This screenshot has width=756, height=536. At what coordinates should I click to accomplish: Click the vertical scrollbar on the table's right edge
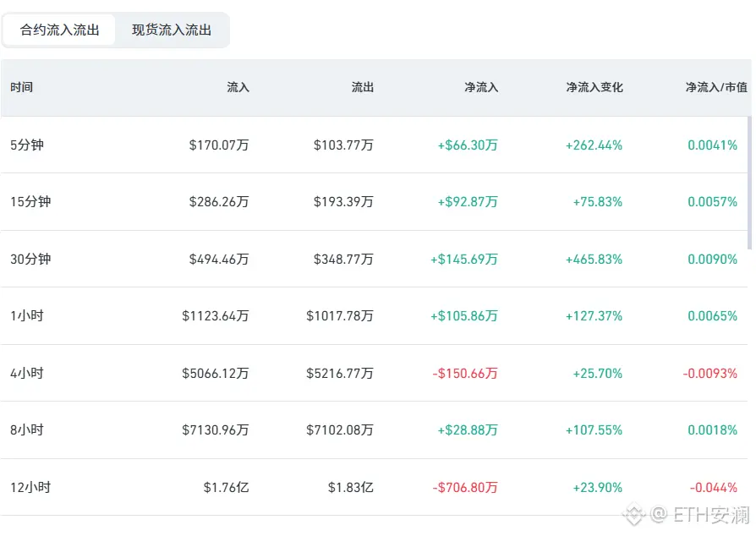(x=749, y=182)
